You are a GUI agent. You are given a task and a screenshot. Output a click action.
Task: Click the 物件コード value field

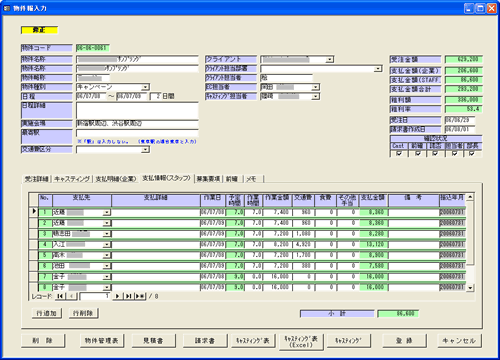click(93, 48)
